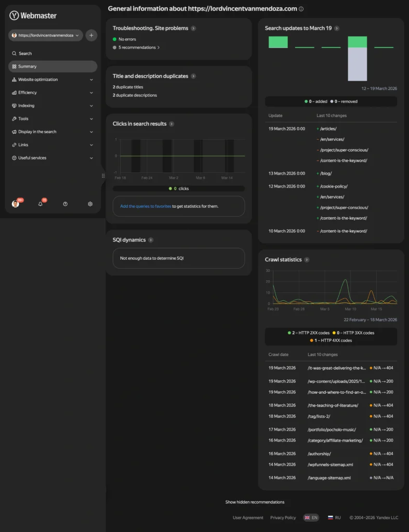Open the SQI dynamics arrow
The height and width of the screenshot is (532, 409).
(x=151, y=240)
